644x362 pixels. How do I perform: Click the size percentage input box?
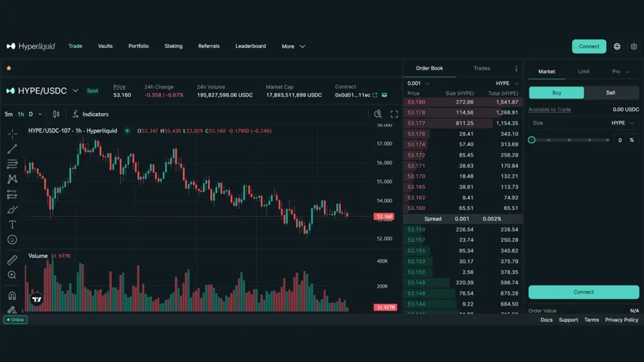coord(626,140)
